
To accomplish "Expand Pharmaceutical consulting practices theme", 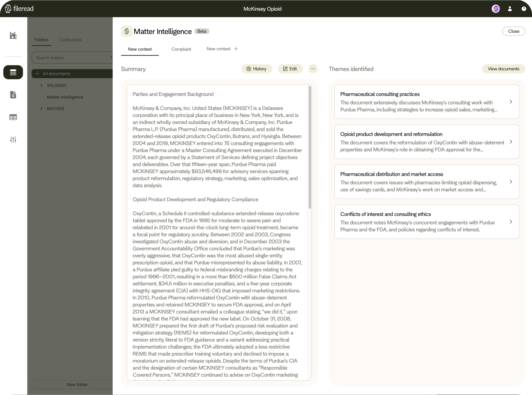I will tap(511, 102).
